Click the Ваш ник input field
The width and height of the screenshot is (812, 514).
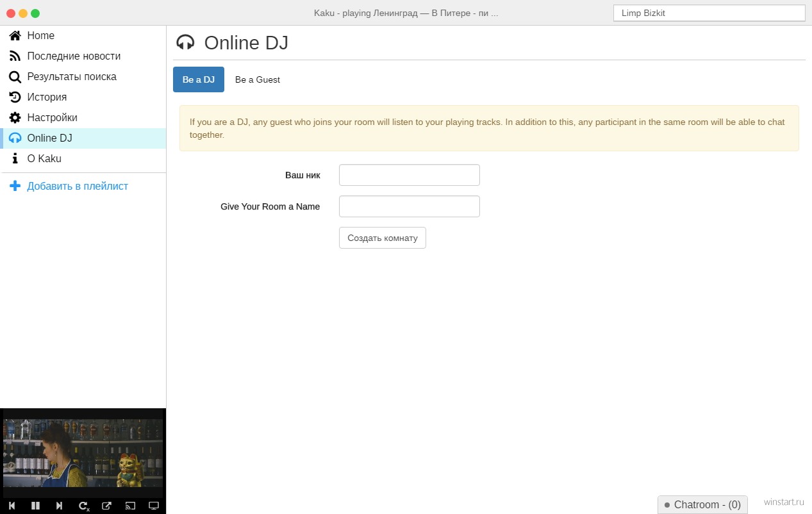[409, 175]
